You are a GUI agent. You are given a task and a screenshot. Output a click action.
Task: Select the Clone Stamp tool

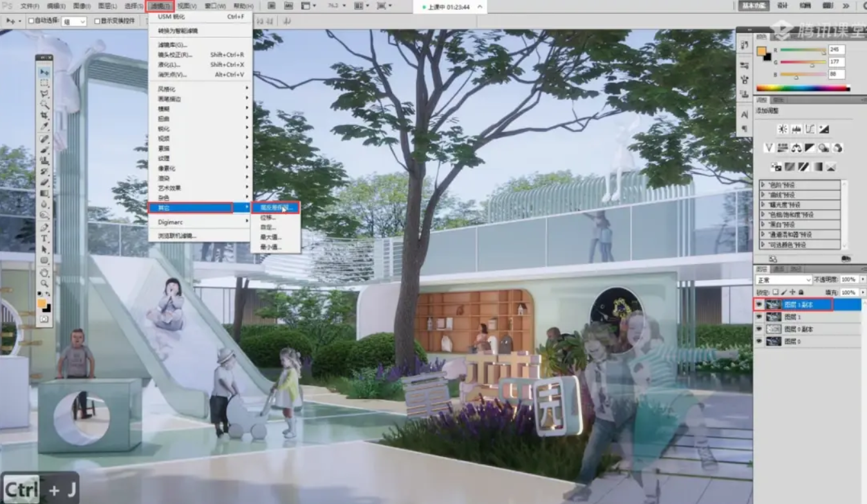(44, 161)
